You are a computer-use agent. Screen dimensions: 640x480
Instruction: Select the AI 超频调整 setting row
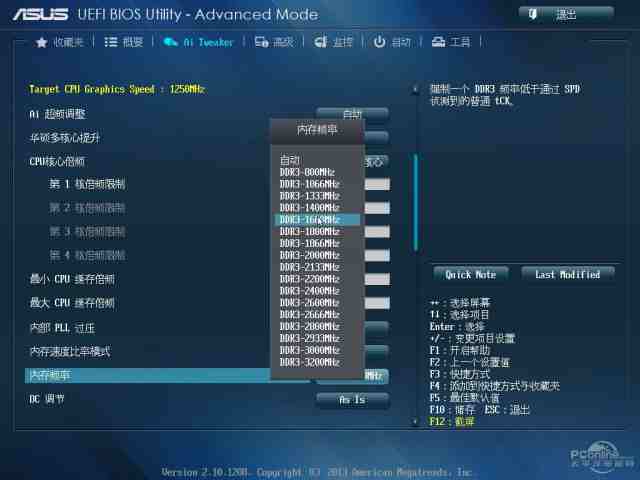57,114
